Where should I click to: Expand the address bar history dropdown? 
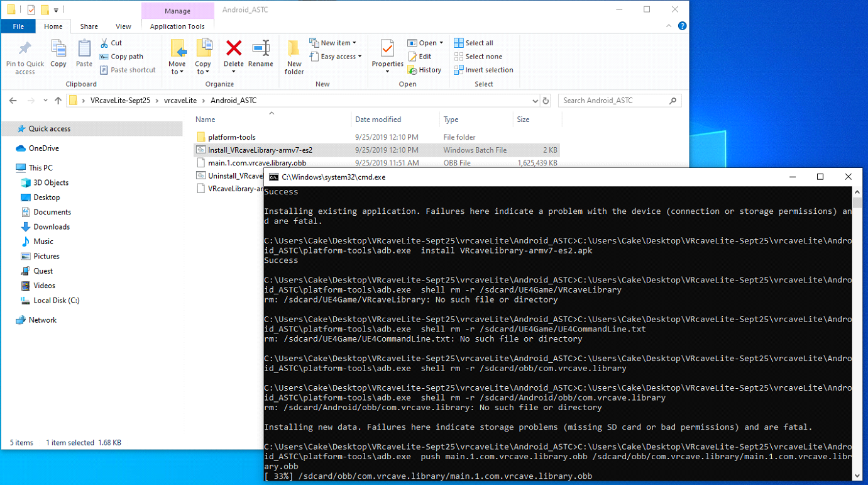point(535,101)
